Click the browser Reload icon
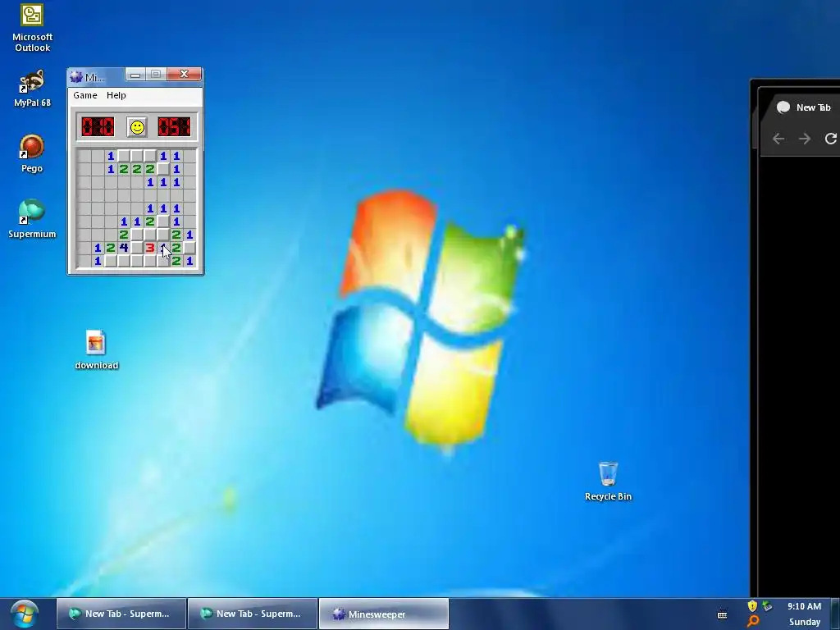 click(831, 139)
